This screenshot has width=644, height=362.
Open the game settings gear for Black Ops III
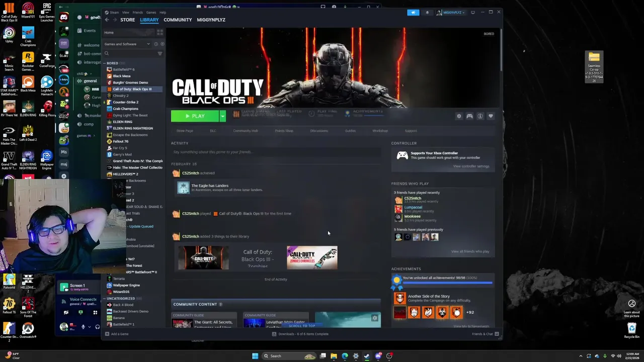pos(459,116)
